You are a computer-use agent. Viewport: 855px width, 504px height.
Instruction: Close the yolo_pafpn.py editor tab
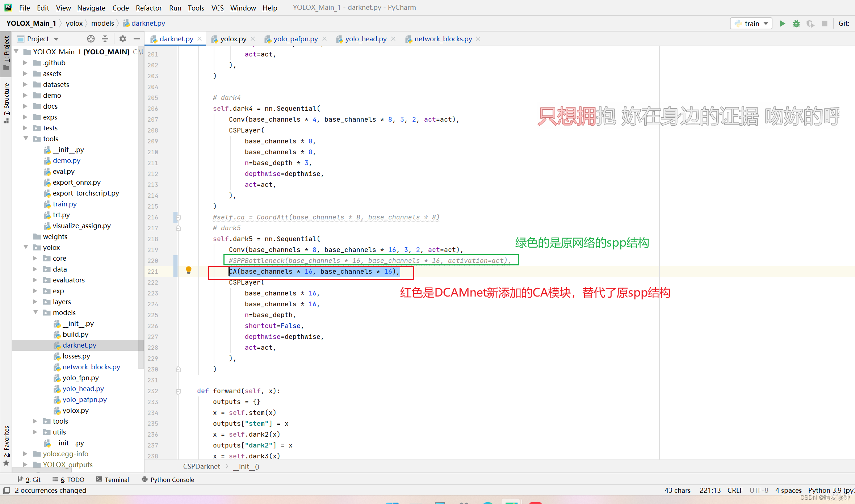tap(324, 39)
